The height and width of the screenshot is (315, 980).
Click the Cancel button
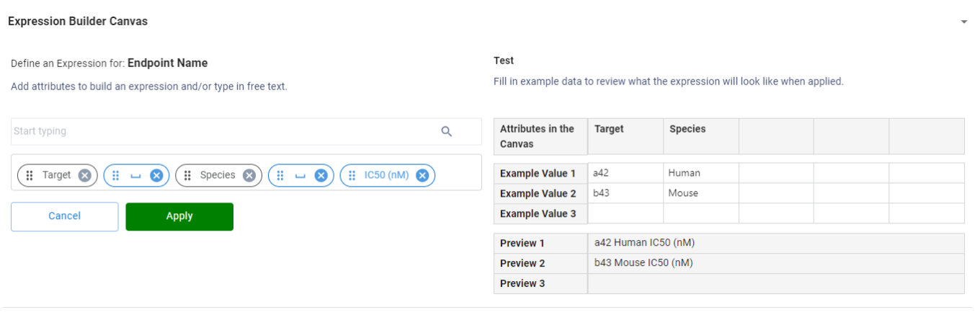coord(64,216)
